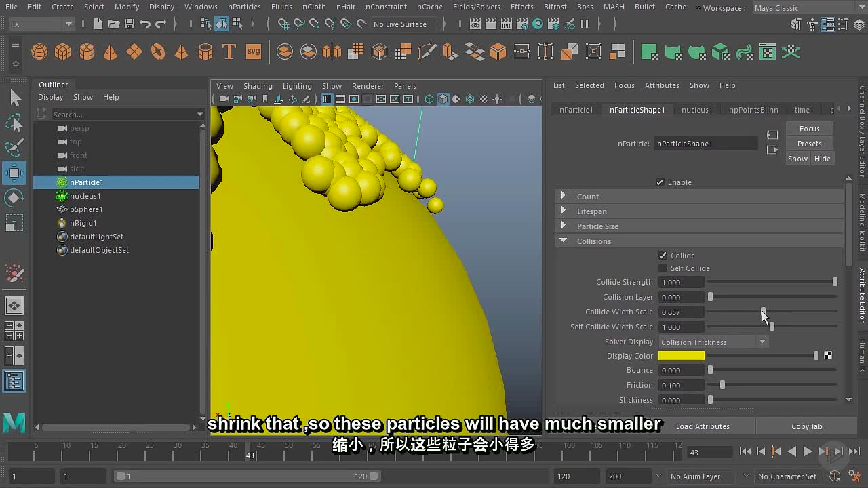This screenshot has height=488, width=868.
Task: Toggle the Enable checkbox
Action: point(660,182)
